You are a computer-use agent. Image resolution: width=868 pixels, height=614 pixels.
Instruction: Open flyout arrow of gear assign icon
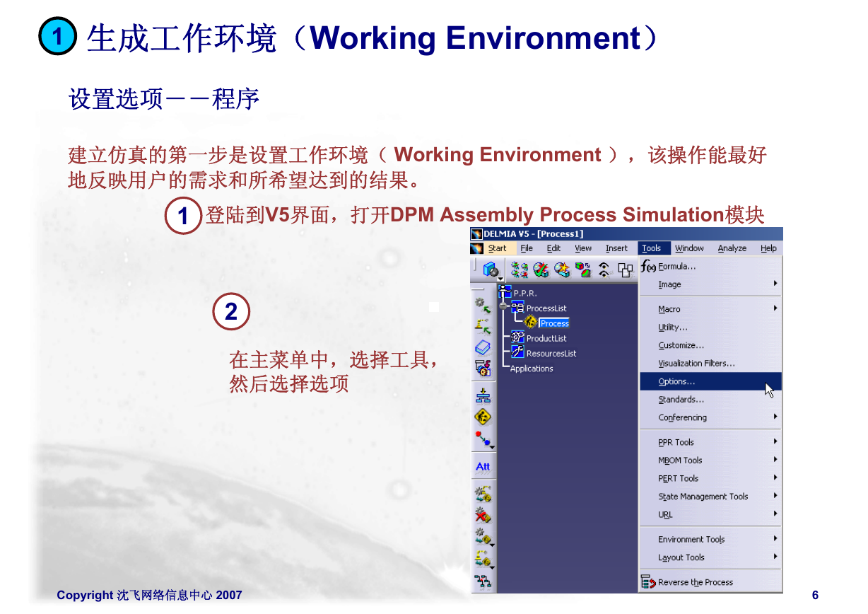[x=492, y=545]
